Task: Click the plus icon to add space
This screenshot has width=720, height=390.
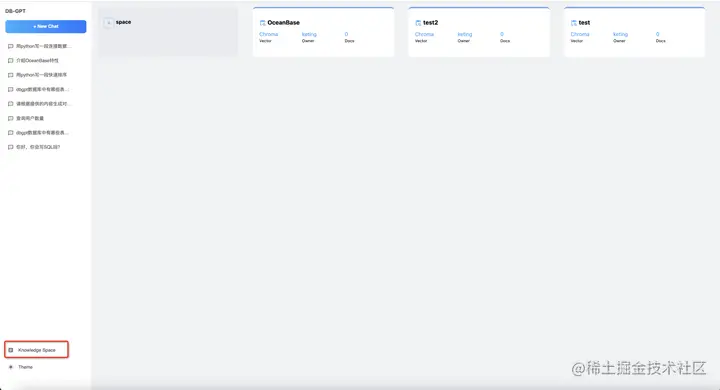Action: [x=108, y=23]
